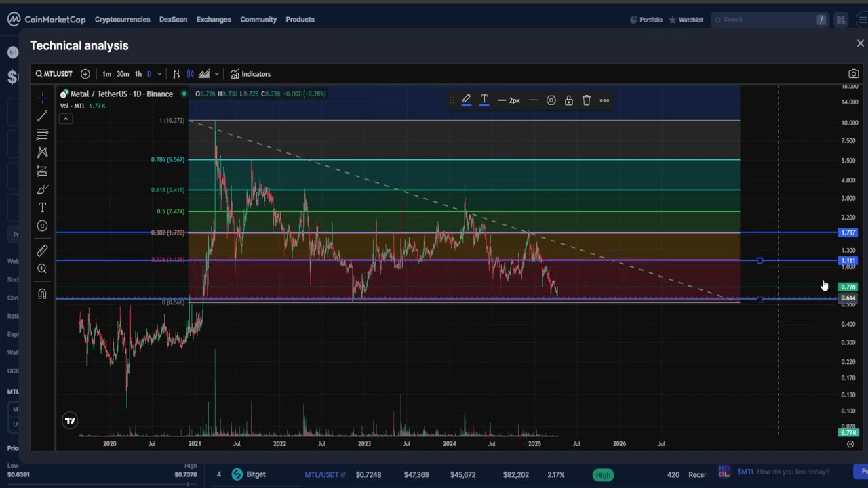Change line color with pencil icon
The image size is (868, 488).
tap(467, 100)
